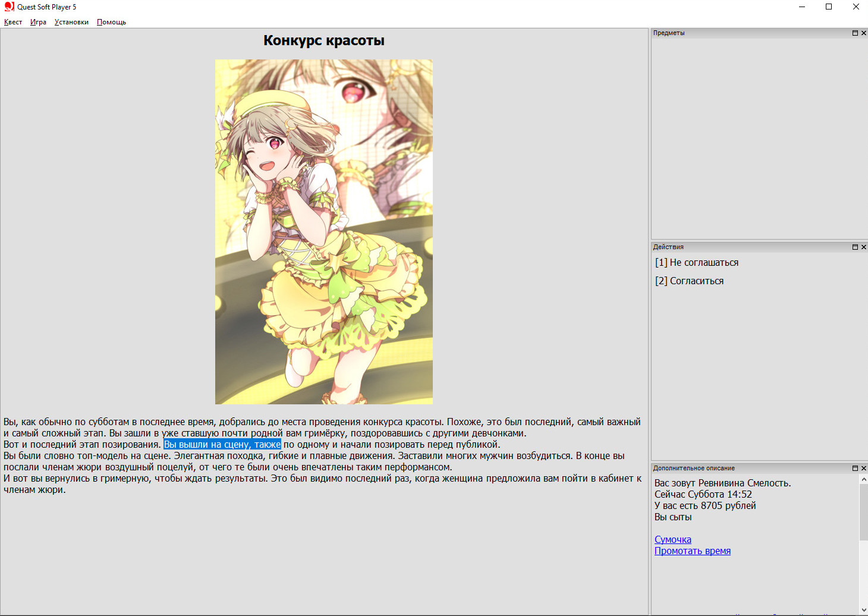The width and height of the screenshot is (868, 616).
Task: Click the text У вас есть 8705 рублей
Action: coord(705,506)
